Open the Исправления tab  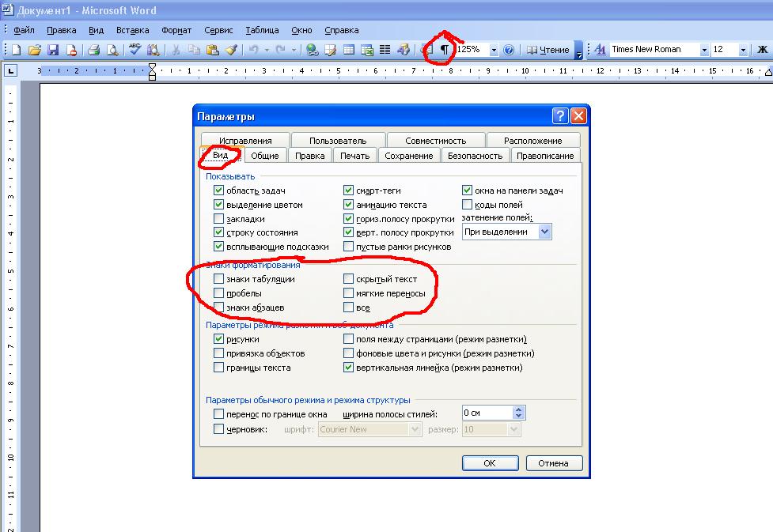click(245, 141)
